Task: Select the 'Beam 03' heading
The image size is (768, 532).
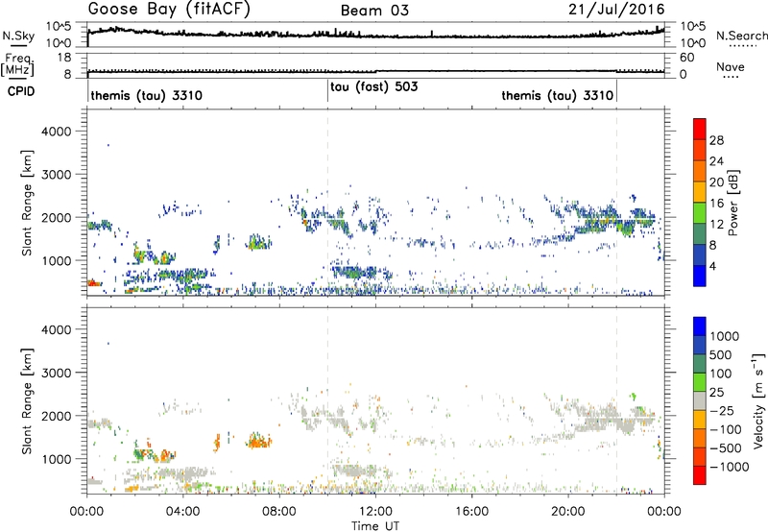Action: tap(374, 11)
